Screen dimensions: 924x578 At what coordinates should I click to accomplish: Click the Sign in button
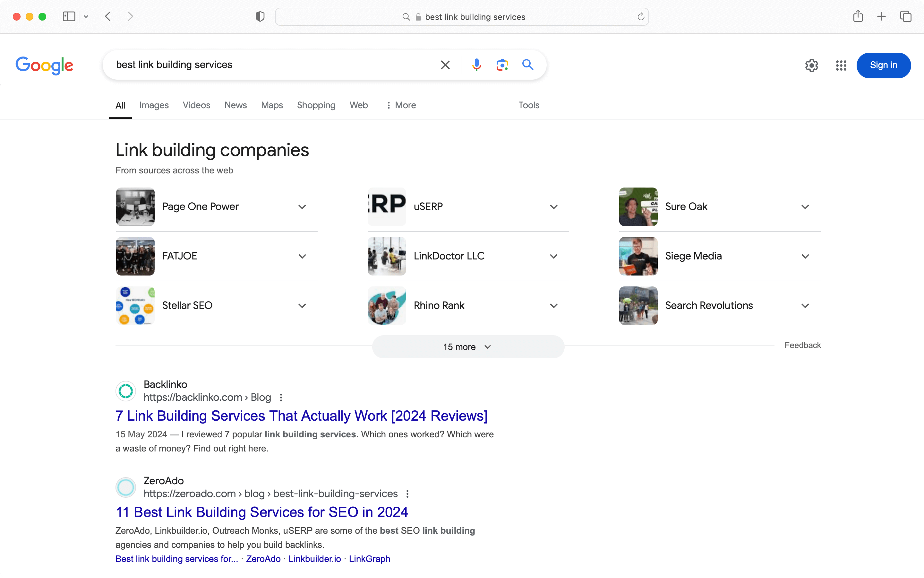point(884,66)
